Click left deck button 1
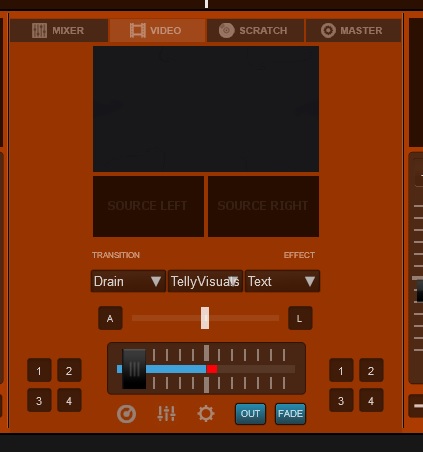This screenshot has width=423, height=452. point(39,370)
